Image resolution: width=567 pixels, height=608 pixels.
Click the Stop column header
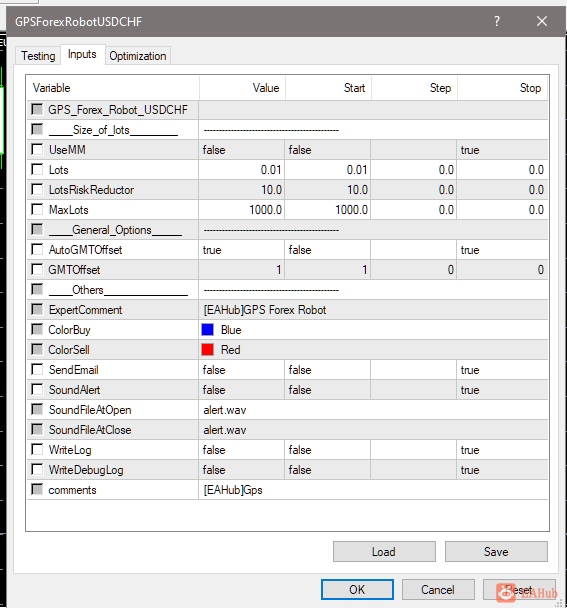tap(503, 88)
